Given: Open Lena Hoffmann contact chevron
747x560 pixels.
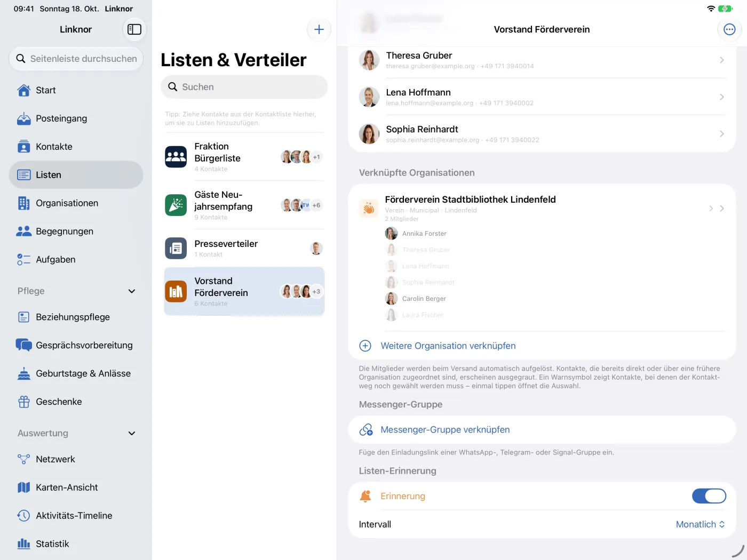Looking at the screenshot, I should [721, 97].
